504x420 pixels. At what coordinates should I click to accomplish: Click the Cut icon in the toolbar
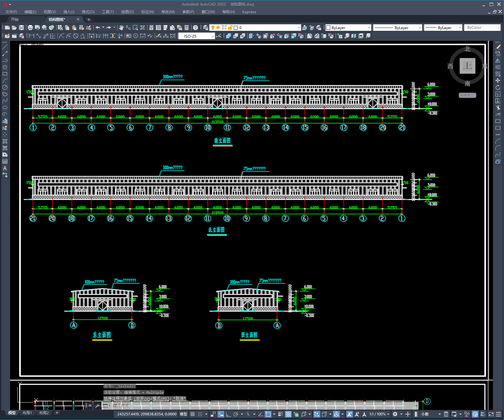pyautogui.click(x=60, y=28)
